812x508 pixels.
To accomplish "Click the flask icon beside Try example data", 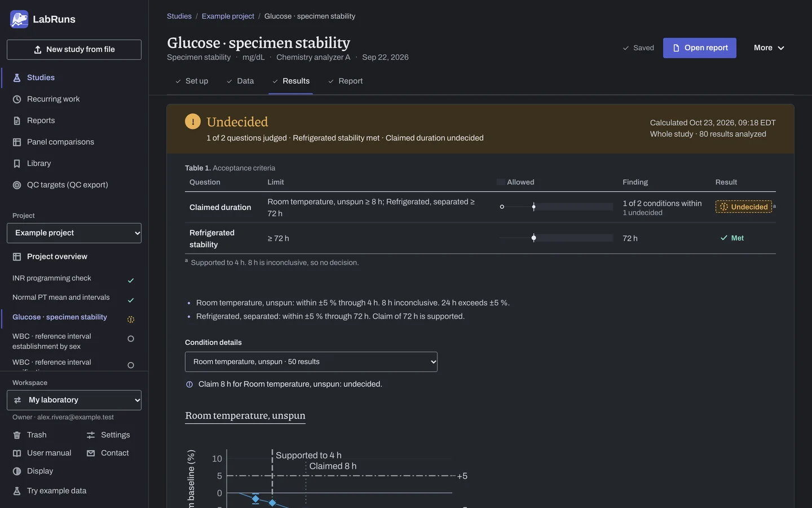I will pos(17,491).
